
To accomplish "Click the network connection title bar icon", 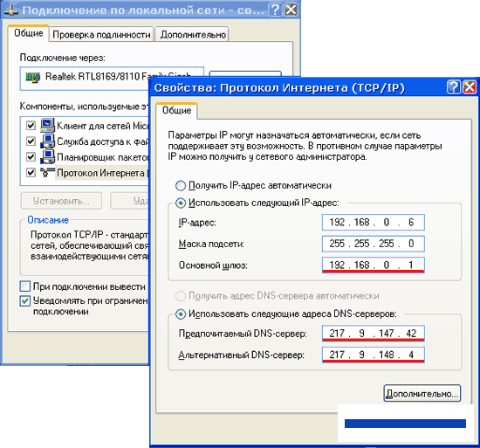I will click(11, 10).
